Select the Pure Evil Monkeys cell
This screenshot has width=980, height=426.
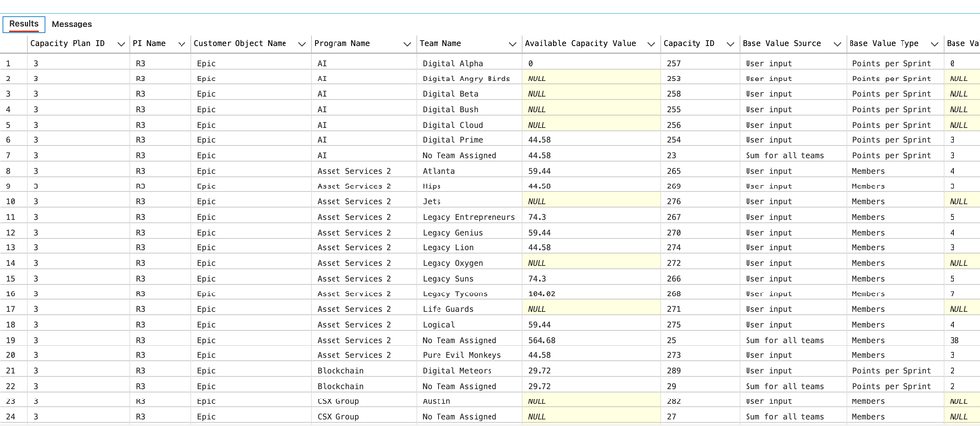pyautogui.click(x=469, y=355)
